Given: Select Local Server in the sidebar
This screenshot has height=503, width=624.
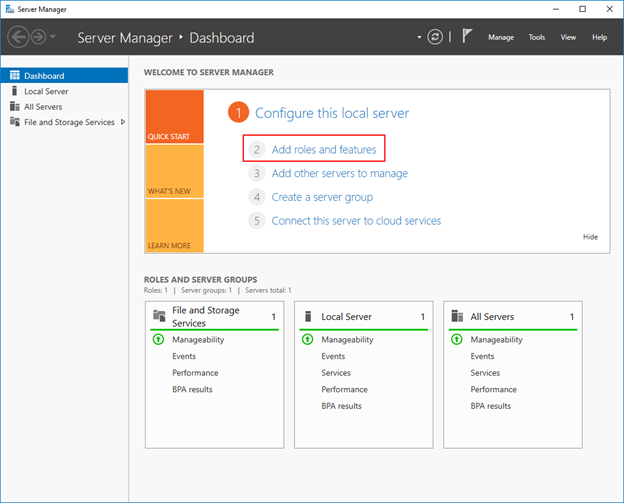Looking at the screenshot, I should (x=64, y=91).
